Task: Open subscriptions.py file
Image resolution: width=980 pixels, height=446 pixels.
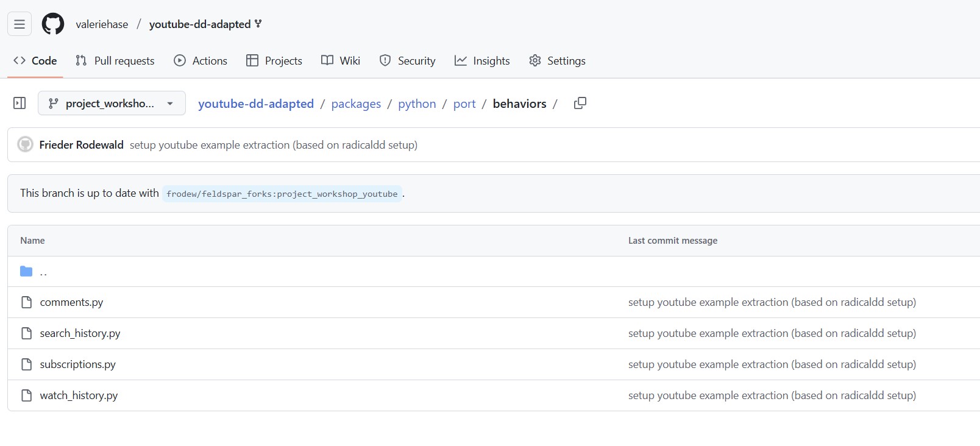Action: (x=77, y=364)
